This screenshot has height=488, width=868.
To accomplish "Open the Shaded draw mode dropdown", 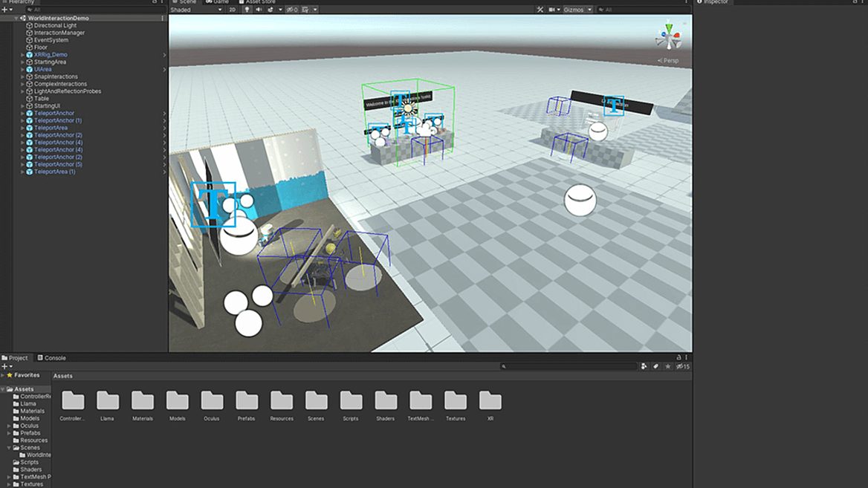I will tap(196, 10).
